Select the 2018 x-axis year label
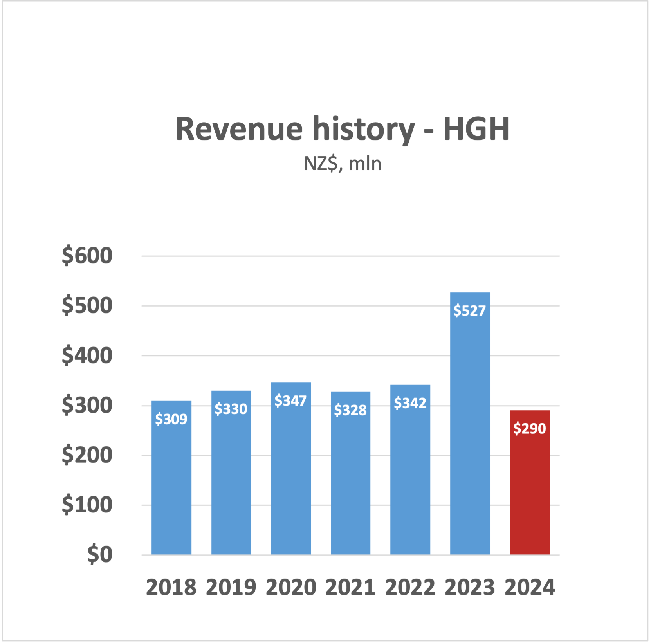This screenshot has width=651, height=644. pyautogui.click(x=171, y=588)
